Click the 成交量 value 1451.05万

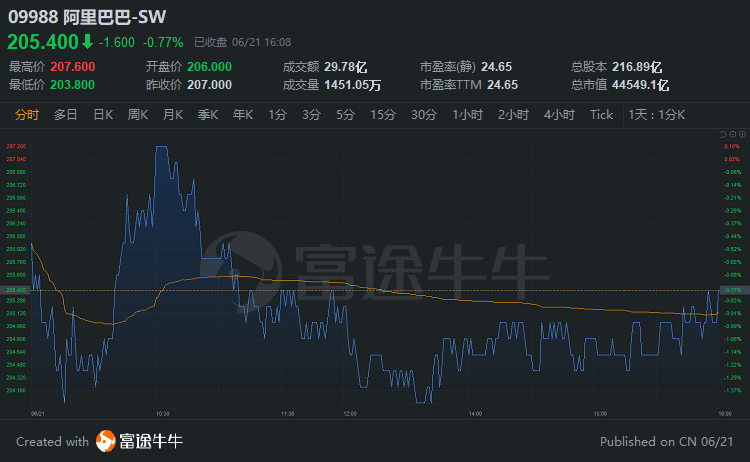click(x=353, y=85)
